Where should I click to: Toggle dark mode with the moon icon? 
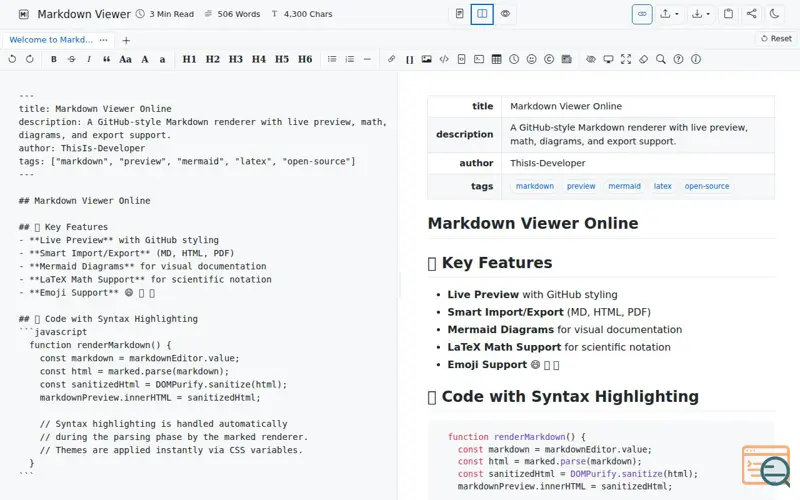point(774,14)
